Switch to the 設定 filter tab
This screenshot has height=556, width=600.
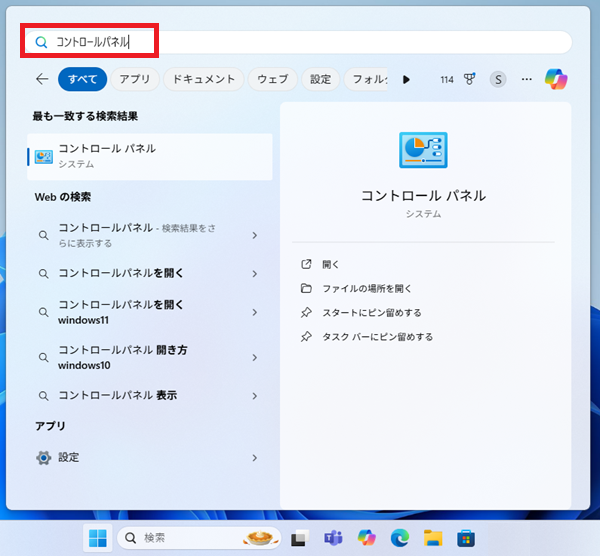tap(320, 79)
